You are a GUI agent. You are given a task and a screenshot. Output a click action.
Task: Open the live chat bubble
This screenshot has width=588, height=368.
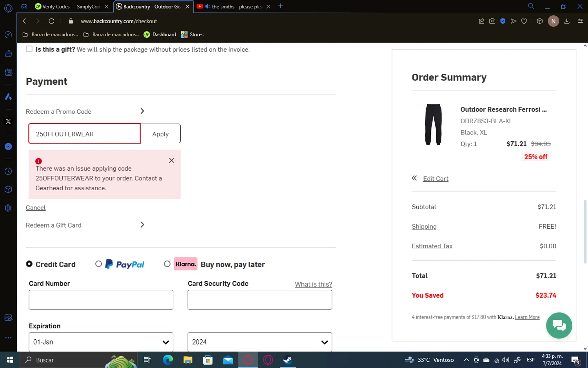pyautogui.click(x=559, y=325)
